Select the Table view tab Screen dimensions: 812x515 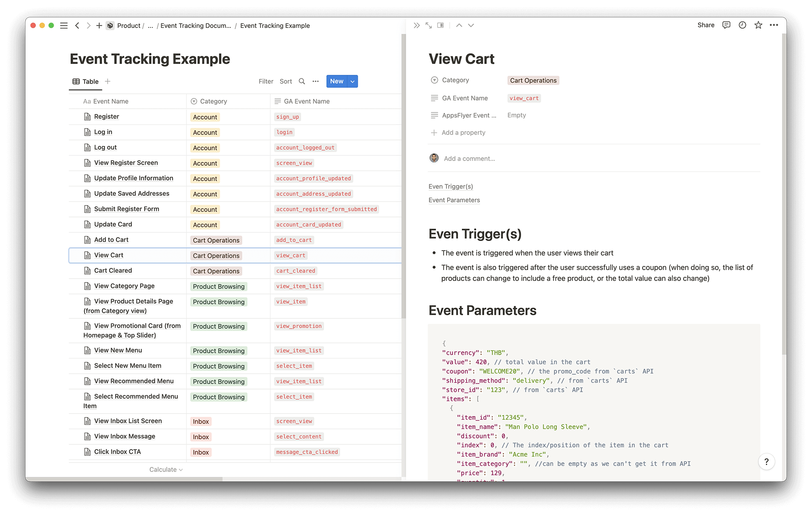point(86,81)
